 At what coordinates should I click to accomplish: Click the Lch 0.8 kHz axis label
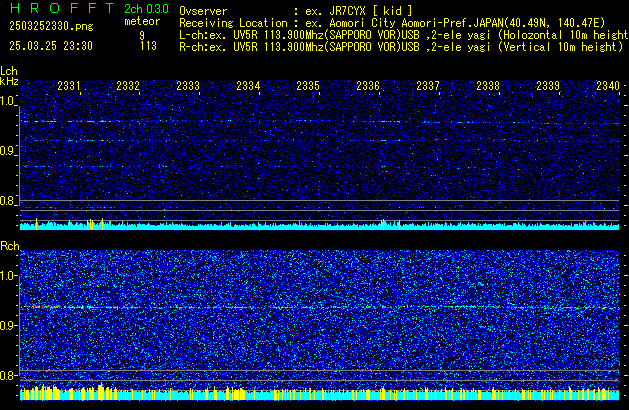[8, 201]
